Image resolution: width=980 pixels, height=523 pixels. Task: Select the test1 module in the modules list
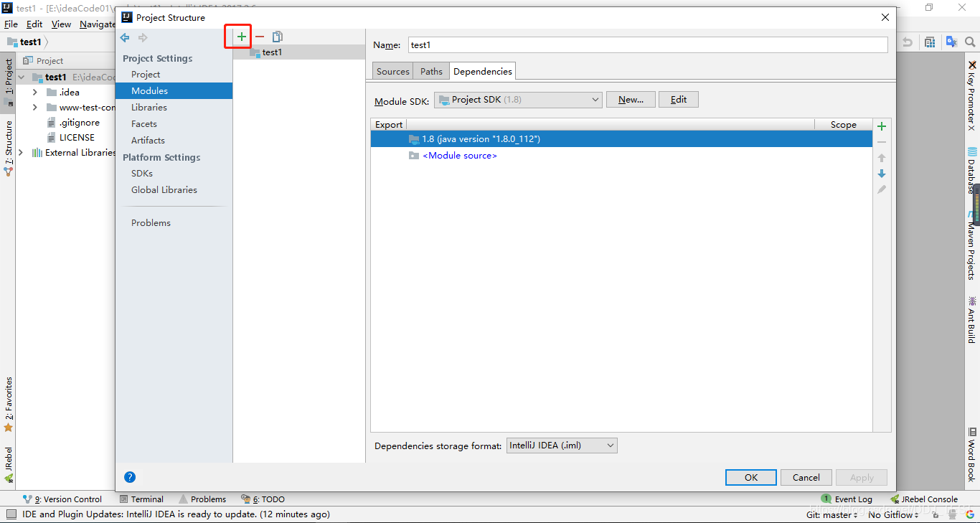tap(299, 52)
